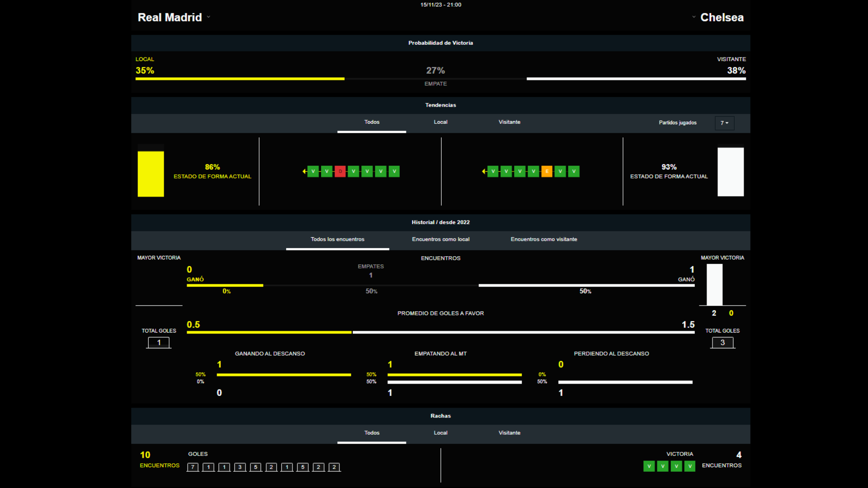Click yellow arrow left of Real Madrid's form
This screenshot has height=488, width=868.
pyautogui.click(x=304, y=171)
